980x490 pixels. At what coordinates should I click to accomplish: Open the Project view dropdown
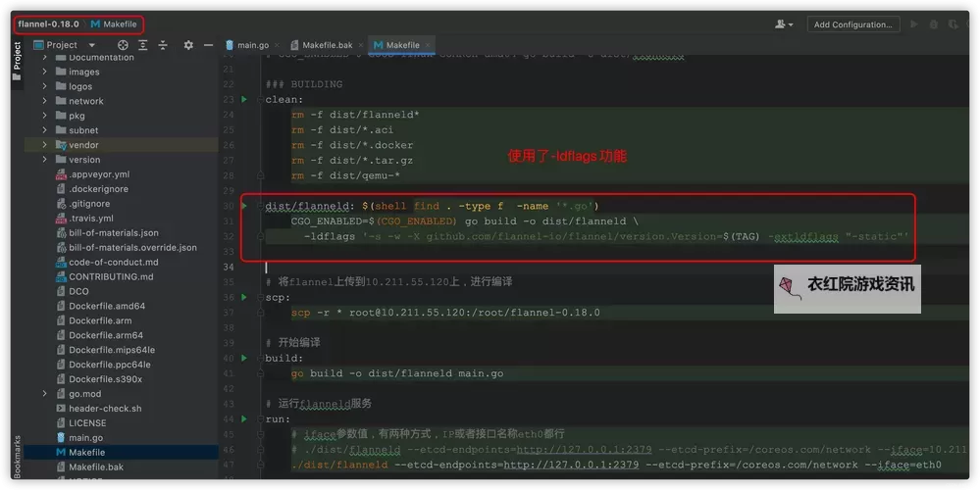click(x=91, y=45)
